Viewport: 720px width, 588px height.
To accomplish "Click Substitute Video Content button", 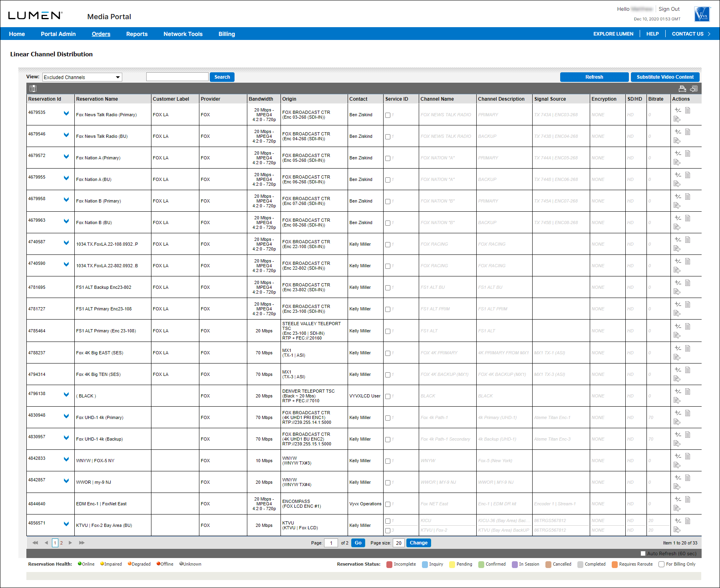I will click(665, 77).
